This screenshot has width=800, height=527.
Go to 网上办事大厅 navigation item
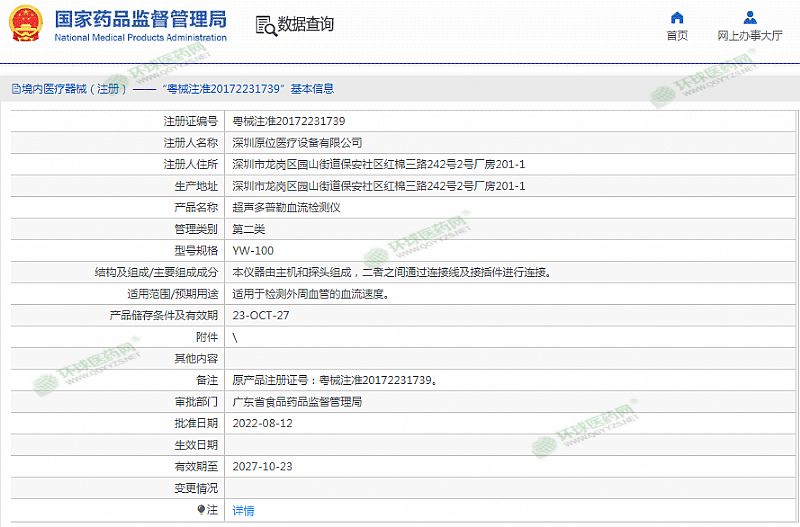(x=750, y=36)
